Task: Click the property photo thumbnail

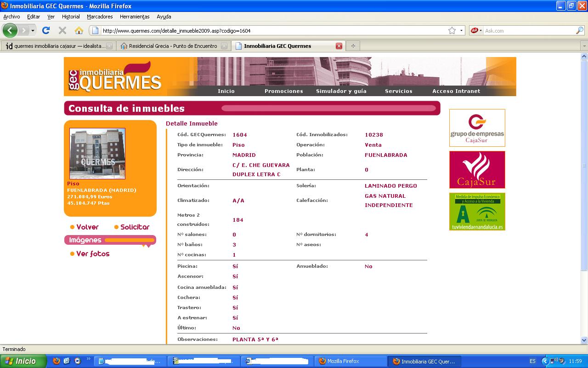Action: click(97, 154)
